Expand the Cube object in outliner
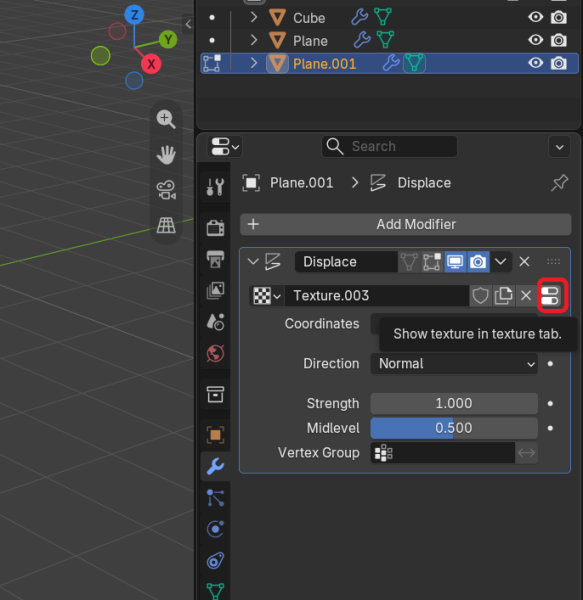 254,17
